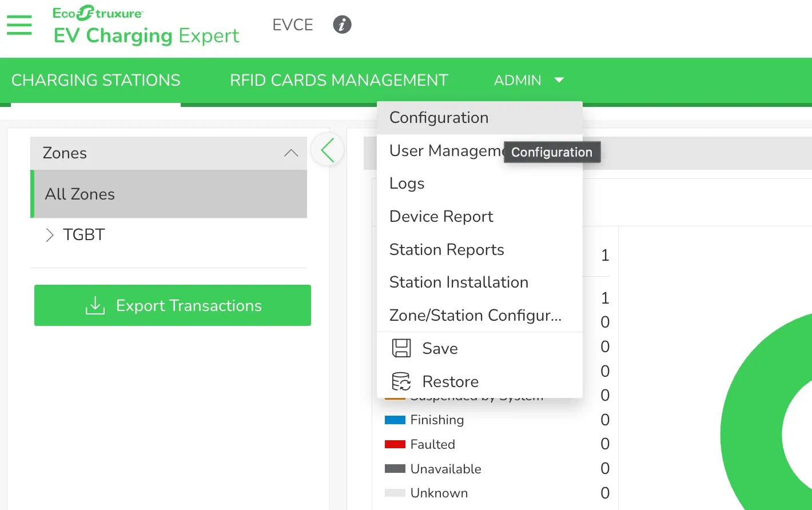Select the TGBT zone label
The height and width of the screenshot is (510, 812).
pos(84,235)
